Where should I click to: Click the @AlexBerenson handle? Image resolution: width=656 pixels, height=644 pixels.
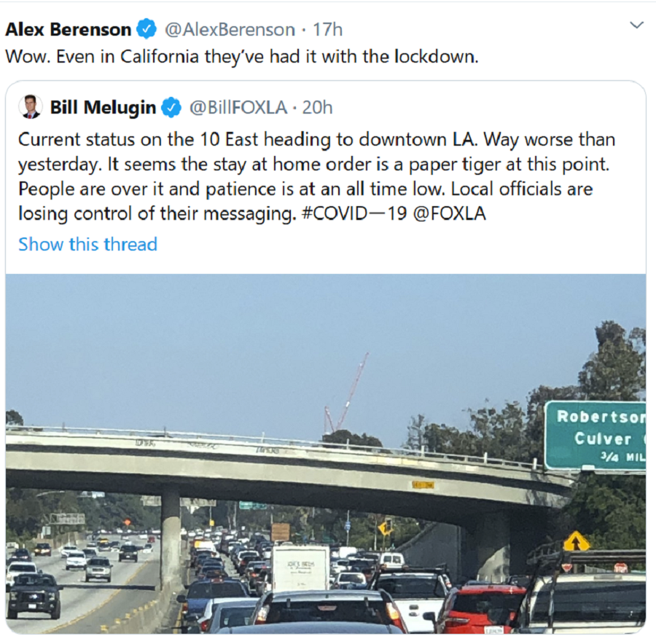click(x=230, y=30)
